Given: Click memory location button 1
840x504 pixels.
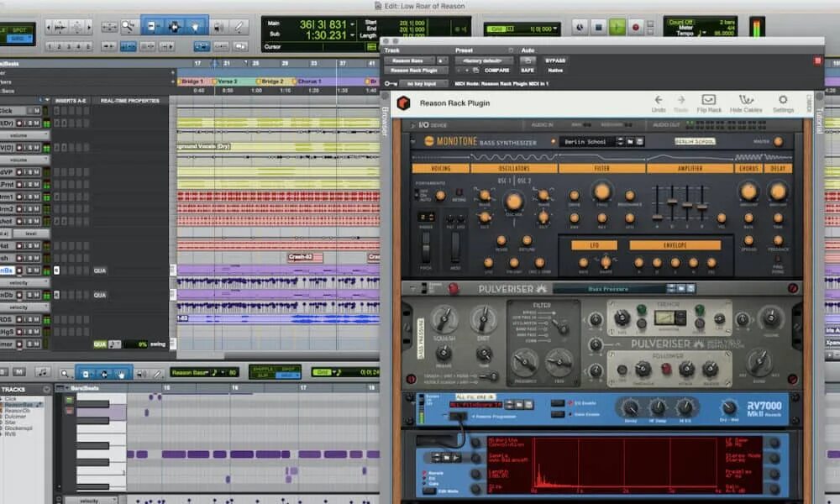Looking at the screenshot, I should (50, 46).
